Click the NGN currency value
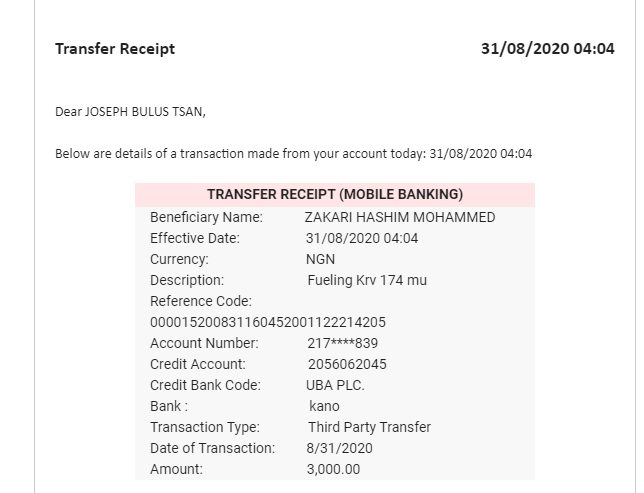The height and width of the screenshot is (493, 644). pos(320,259)
